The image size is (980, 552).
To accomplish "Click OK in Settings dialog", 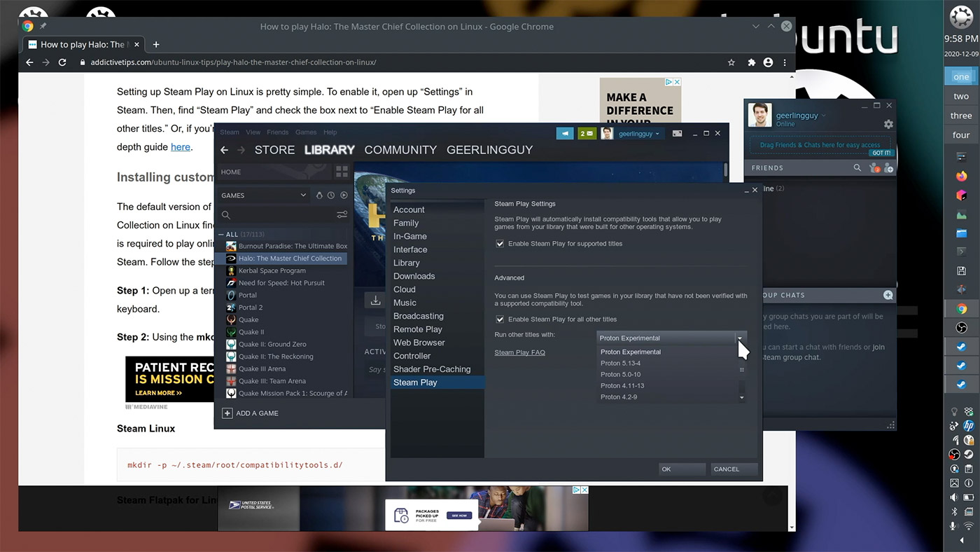I will [682, 469].
